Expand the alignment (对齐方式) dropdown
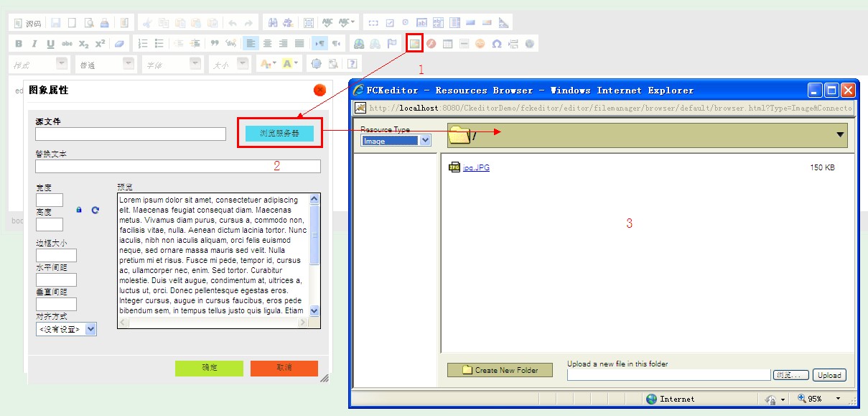The image size is (868, 416). tap(67, 329)
